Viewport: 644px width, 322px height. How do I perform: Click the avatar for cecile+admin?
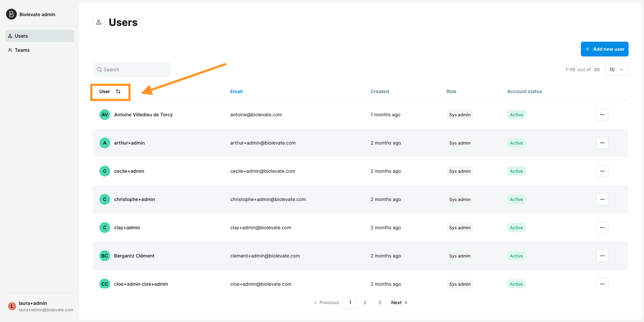(105, 171)
